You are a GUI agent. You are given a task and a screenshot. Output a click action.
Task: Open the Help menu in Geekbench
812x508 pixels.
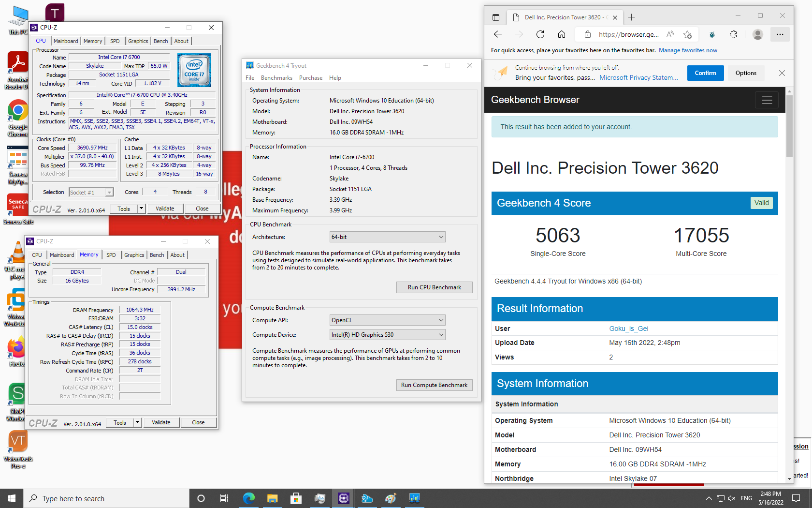click(335, 78)
